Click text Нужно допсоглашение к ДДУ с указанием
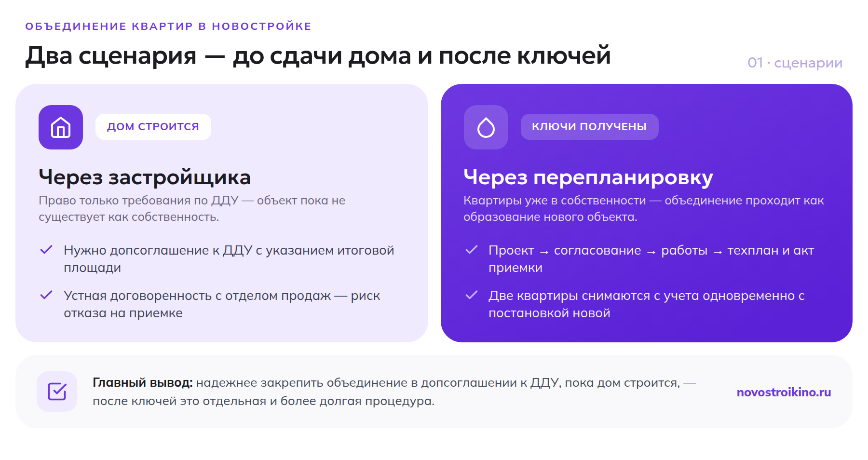 (229, 258)
